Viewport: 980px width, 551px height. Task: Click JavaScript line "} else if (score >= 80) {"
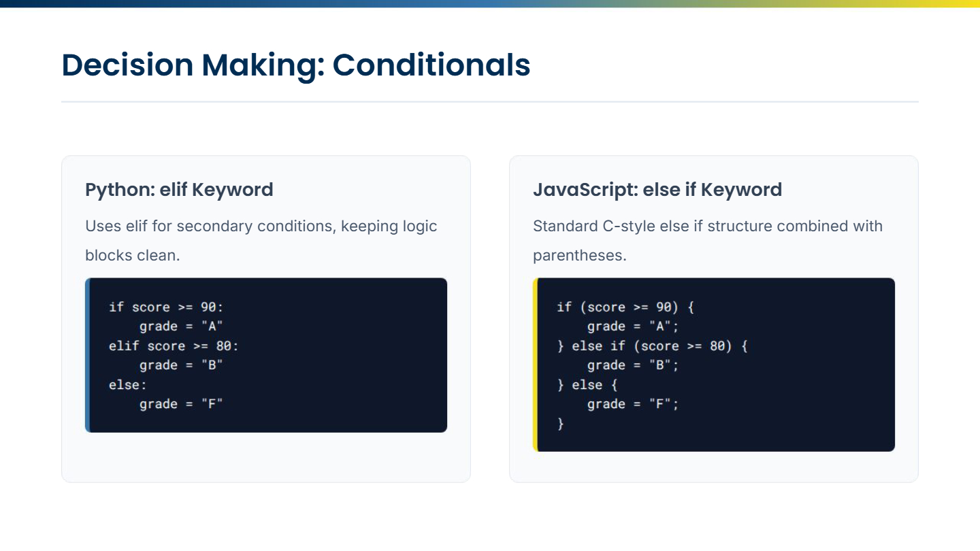pyautogui.click(x=652, y=346)
